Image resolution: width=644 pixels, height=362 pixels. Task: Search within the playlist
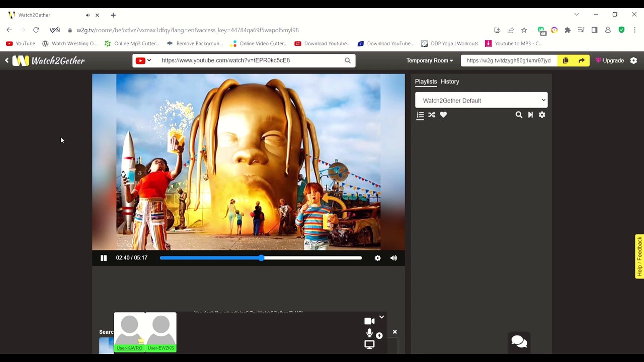pyautogui.click(x=519, y=115)
